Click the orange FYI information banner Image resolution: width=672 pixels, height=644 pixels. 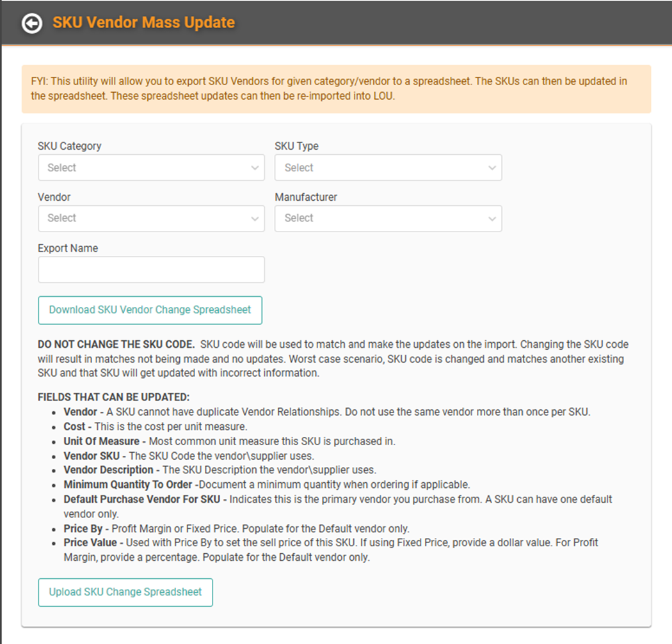click(337, 89)
